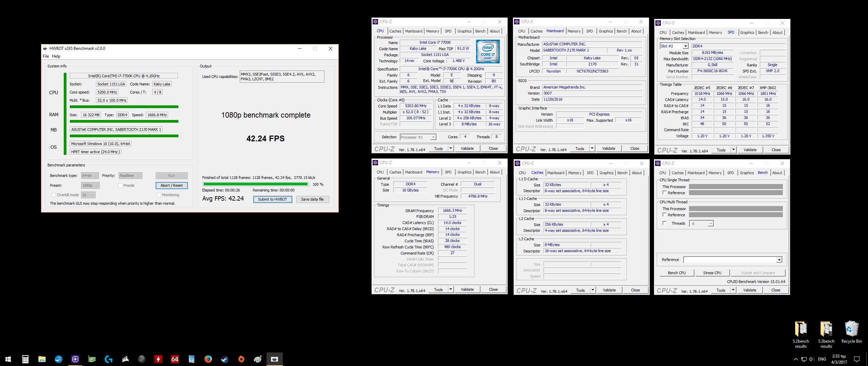Open Steam from the taskbar

[x=224, y=359]
